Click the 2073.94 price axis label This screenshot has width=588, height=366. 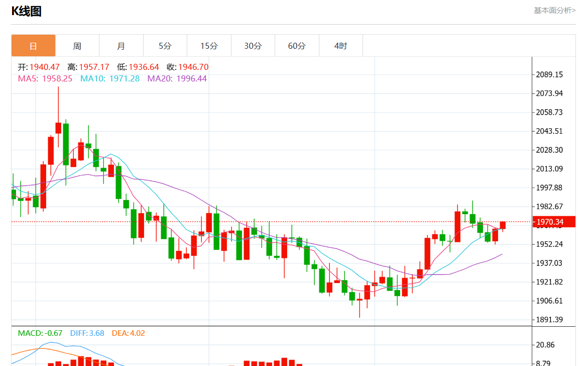click(x=549, y=94)
